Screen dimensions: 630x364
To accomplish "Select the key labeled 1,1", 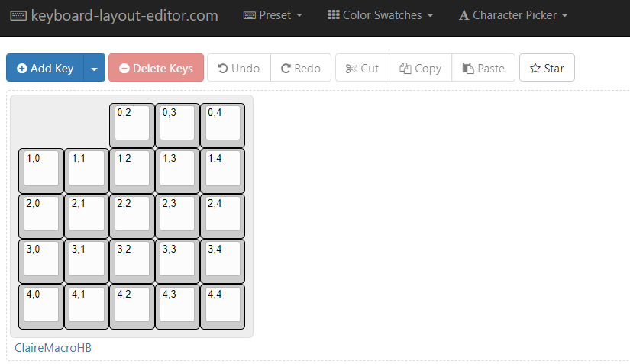I will (x=87, y=171).
